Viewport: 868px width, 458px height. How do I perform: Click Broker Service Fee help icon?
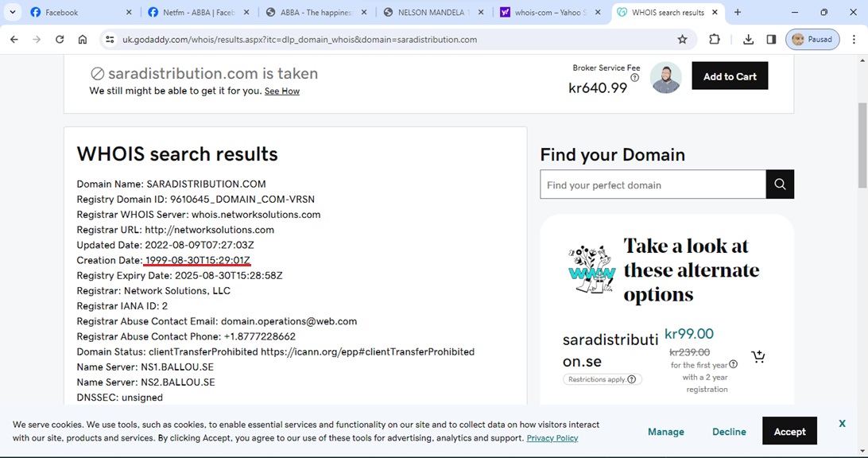point(635,78)
